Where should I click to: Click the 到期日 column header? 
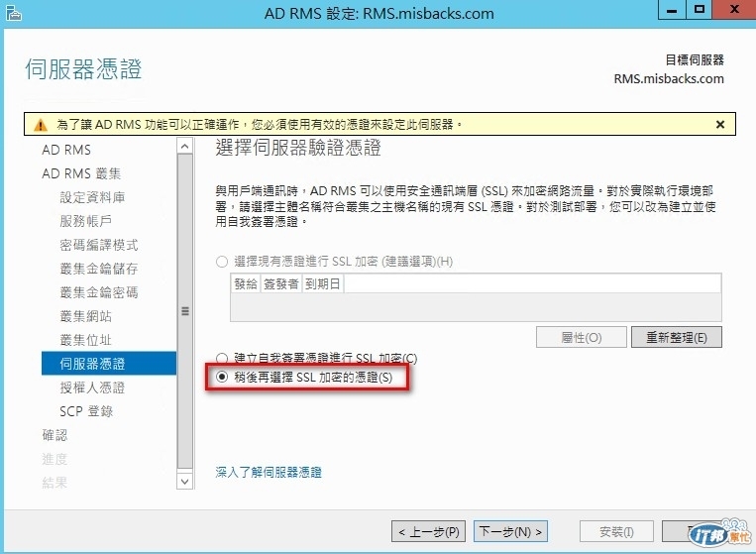322,284
